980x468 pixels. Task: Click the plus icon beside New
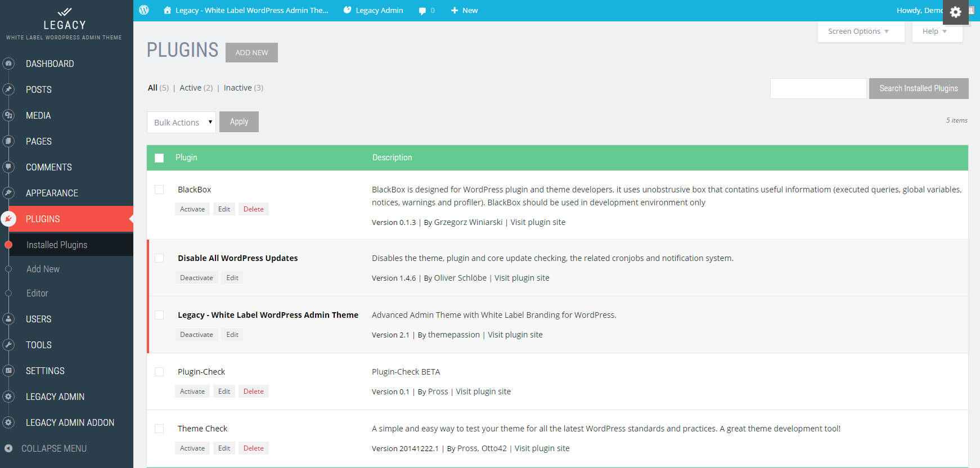[x=455, y=10]
